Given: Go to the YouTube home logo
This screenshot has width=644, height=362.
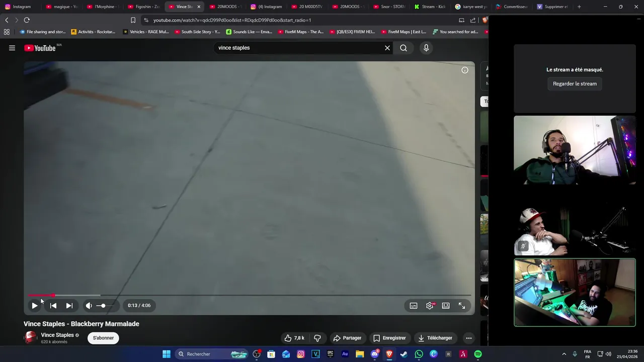Looking at the screenshot, I should tap(40, 48).
